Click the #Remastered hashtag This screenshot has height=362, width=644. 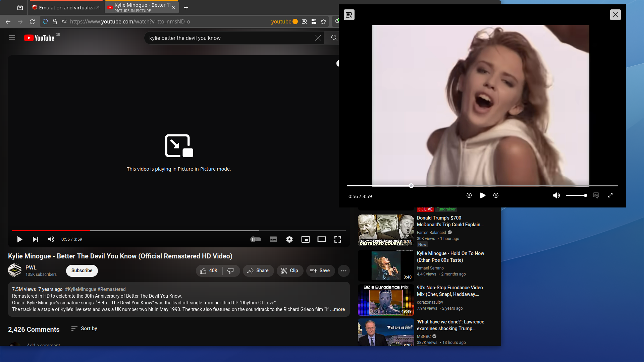point(112,289)
